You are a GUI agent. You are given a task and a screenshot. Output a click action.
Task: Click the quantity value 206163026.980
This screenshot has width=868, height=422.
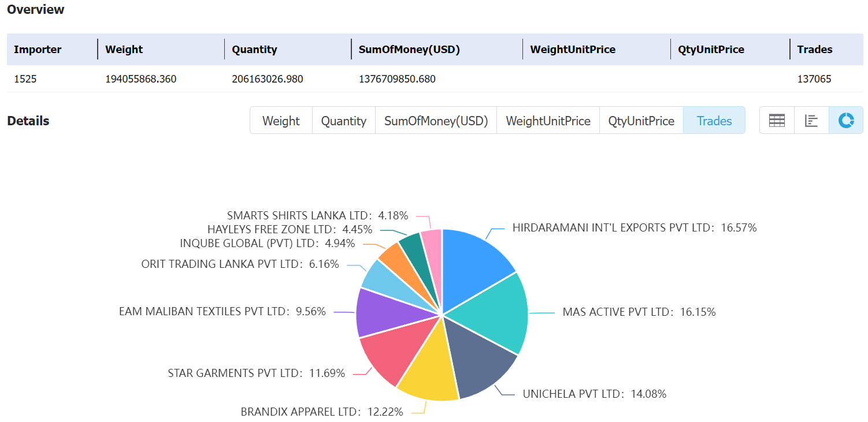coord(268,79)
